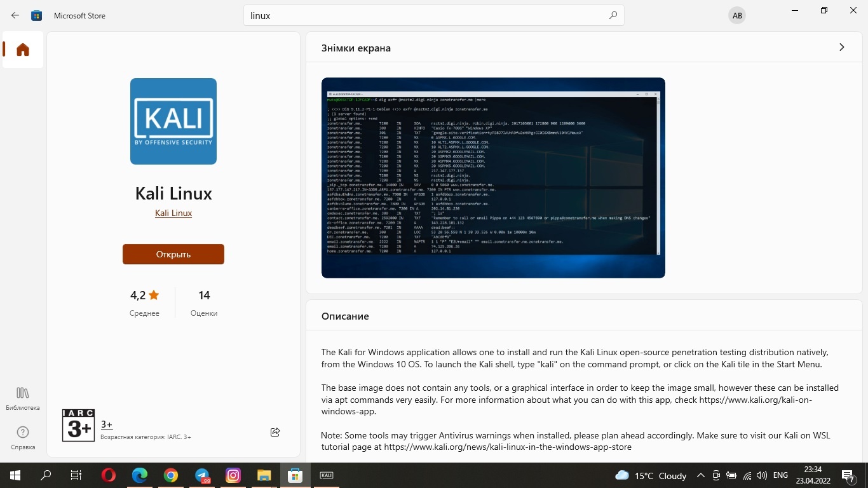Image resolution: width=868 pixels, height=488 pixels.
Task: Focus the search box containing linux
Action: [x=433, y=16]
